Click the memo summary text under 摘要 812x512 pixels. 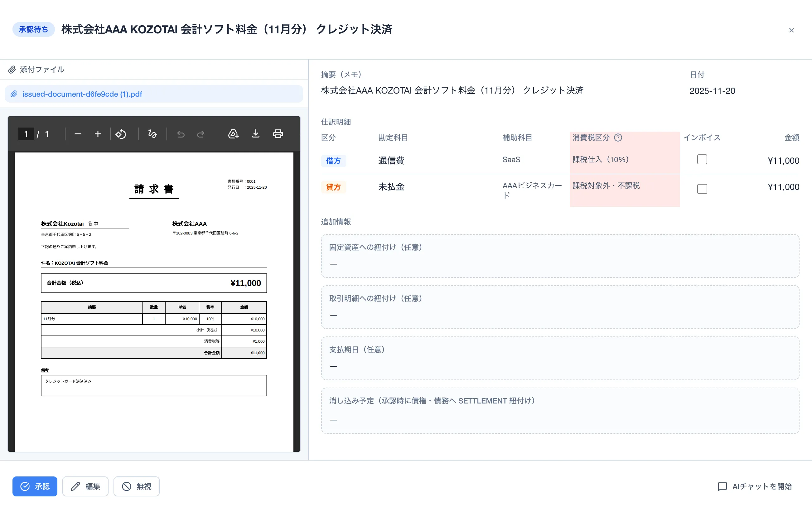[452, 90]
